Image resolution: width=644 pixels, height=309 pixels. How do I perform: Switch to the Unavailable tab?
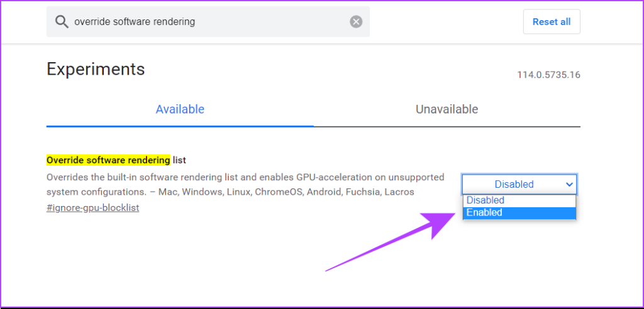point(447,109)
